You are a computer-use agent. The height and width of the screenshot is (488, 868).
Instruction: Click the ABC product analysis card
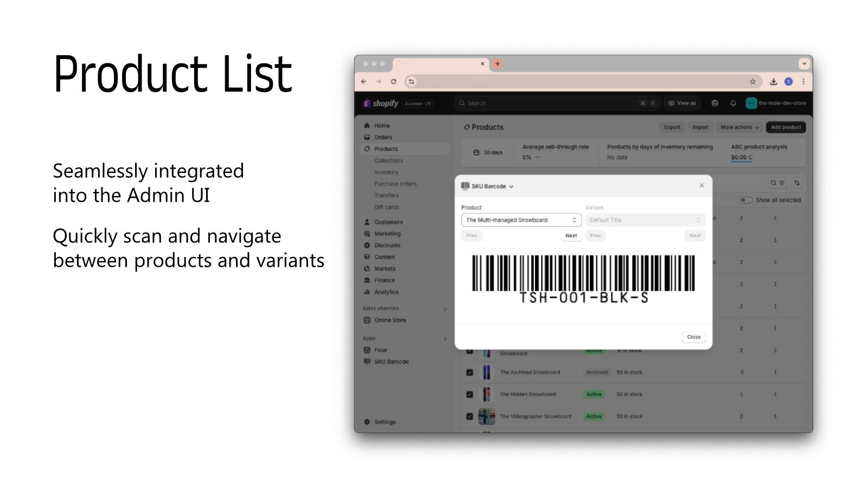point(763,152)
